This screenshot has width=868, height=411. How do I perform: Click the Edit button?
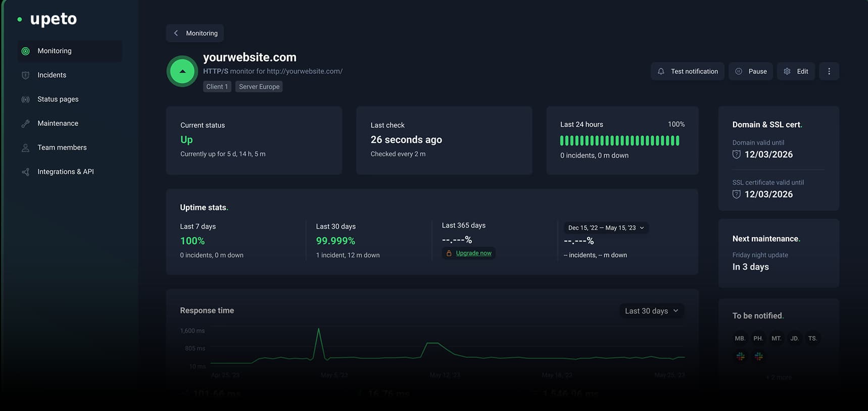point(796,72)
